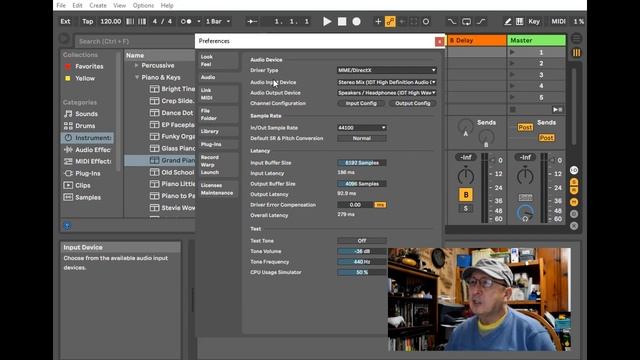Toggle the Sends section selector
The height and width of the screenshot is (360, 640).
[574, 182]
